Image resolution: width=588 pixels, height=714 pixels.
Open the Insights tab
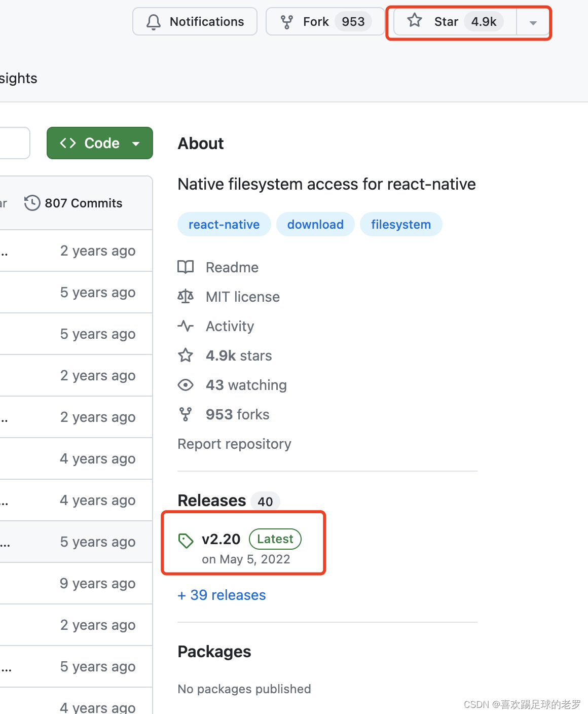pos(18,78)
